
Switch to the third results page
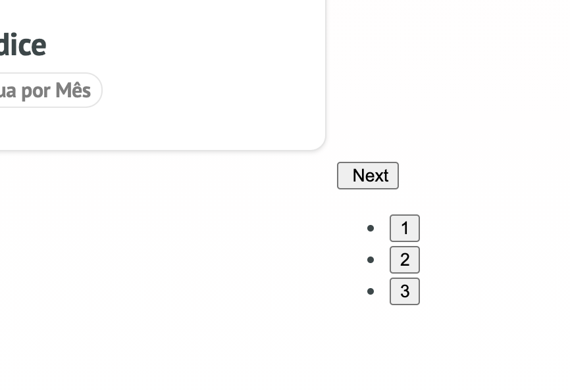(x=404, y=291)
